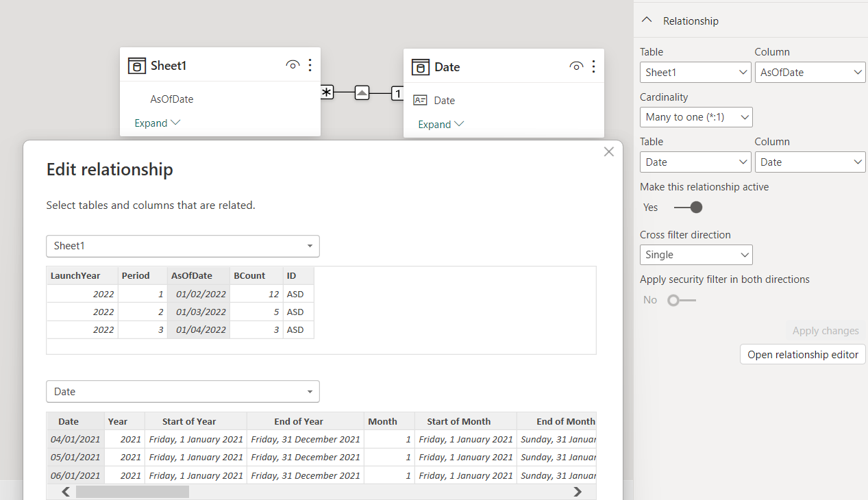Screen dimensions: 868x500
Task: Click the Sheet1 title on table card
Action: 169,66
